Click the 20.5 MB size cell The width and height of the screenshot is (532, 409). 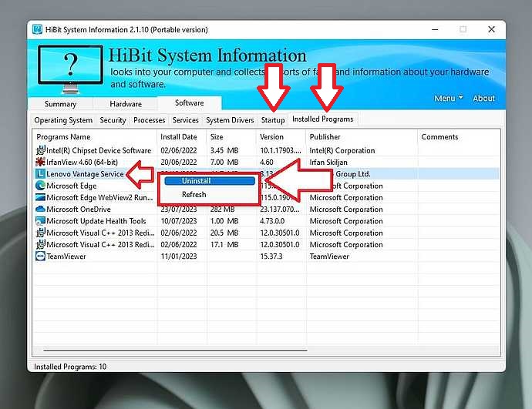click(x=224, y=233)
